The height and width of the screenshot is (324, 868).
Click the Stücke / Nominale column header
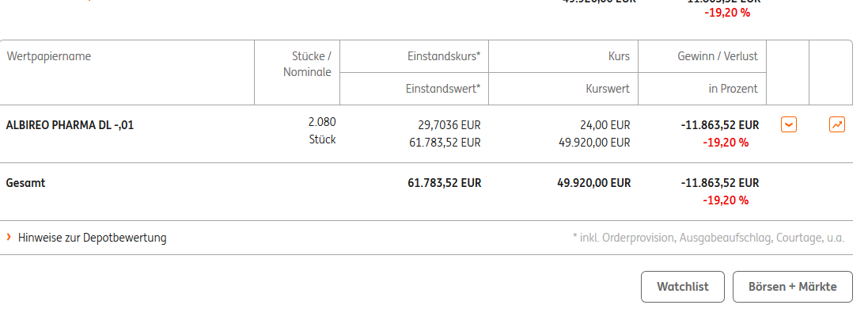[x=307, y=64]
